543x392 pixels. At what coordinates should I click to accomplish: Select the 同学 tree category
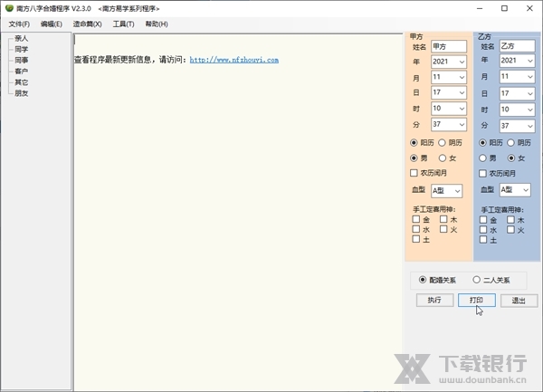(21, 50)
